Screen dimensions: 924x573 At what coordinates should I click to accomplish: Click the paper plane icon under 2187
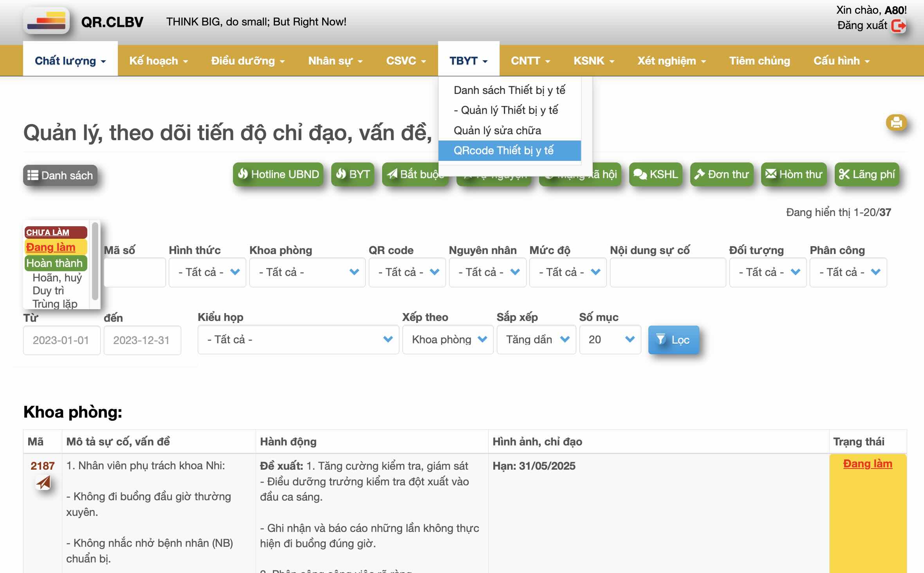pyautogui.click(x=43, y=482)
